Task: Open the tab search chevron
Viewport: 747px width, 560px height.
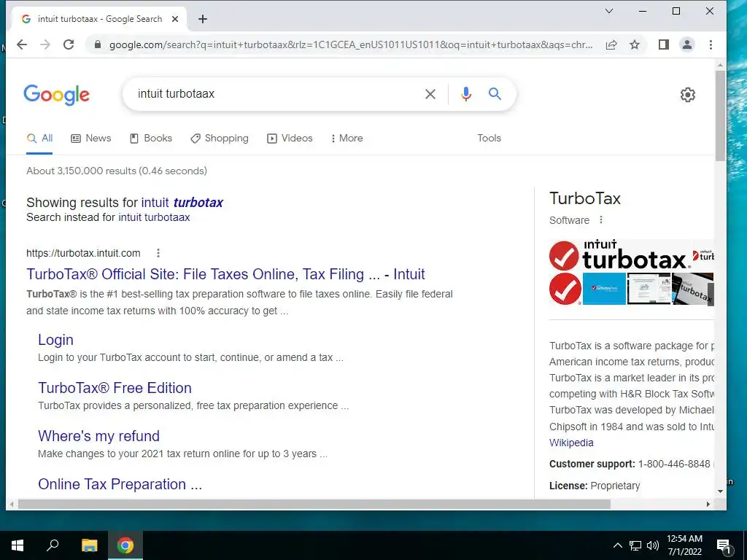Action: 609,11
